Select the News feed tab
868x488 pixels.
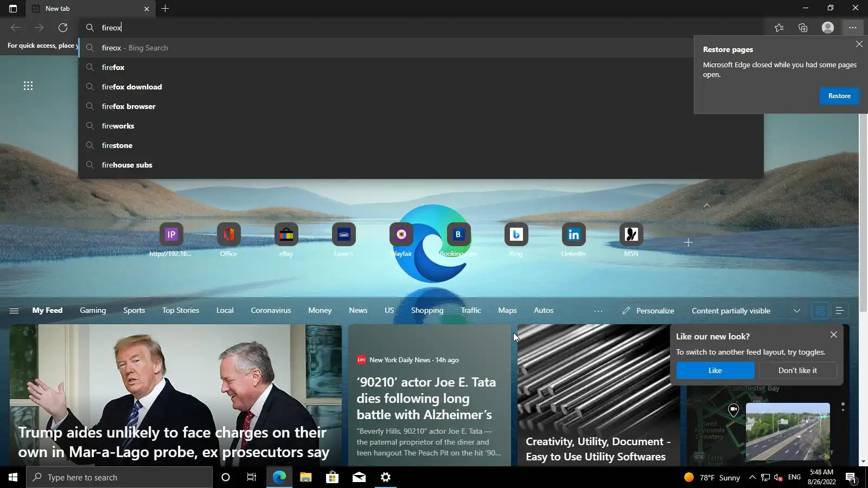pos(358,310)
